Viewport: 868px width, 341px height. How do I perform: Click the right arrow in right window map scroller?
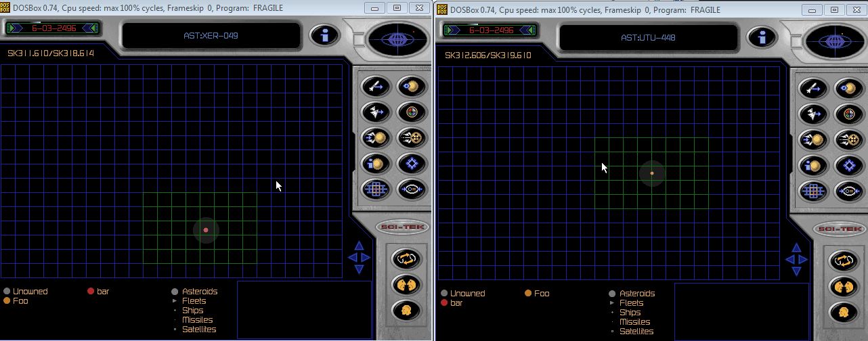coord(804,259)
